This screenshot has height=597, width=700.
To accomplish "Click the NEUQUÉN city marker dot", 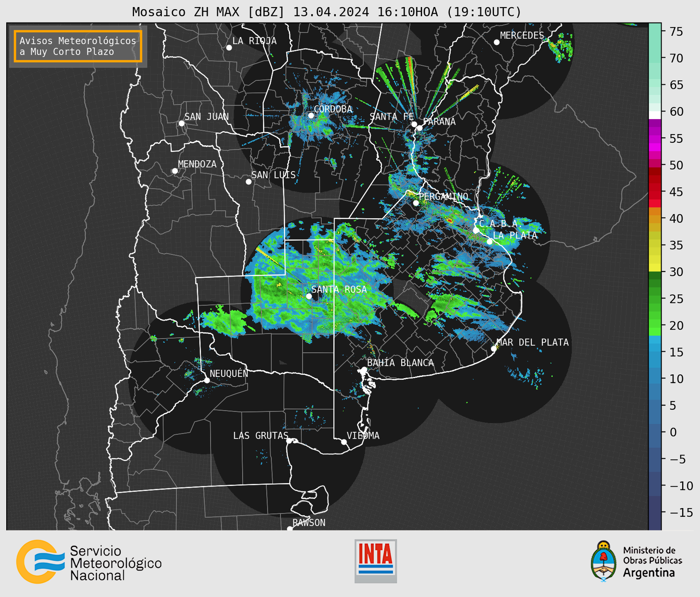I will [207, 380].
